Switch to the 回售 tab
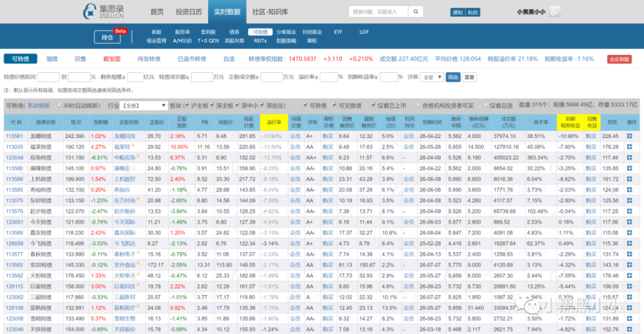The height and width of the screenshot is (334, 644). [80, 59]
